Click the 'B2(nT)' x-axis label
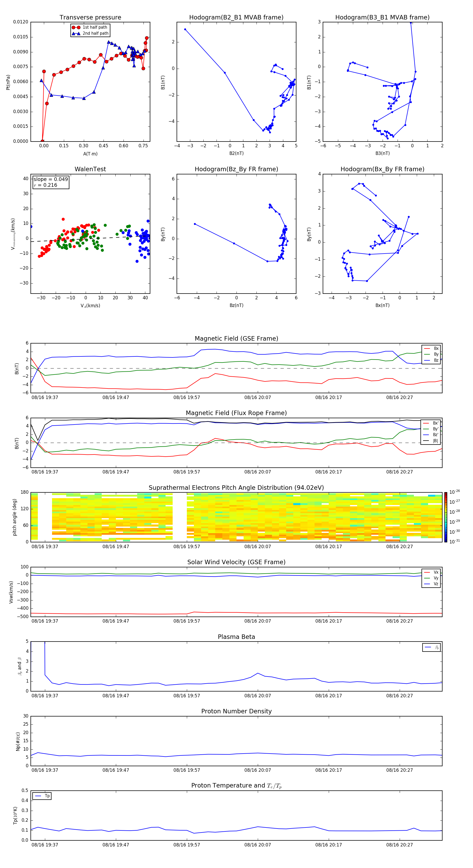 [236, 153]
